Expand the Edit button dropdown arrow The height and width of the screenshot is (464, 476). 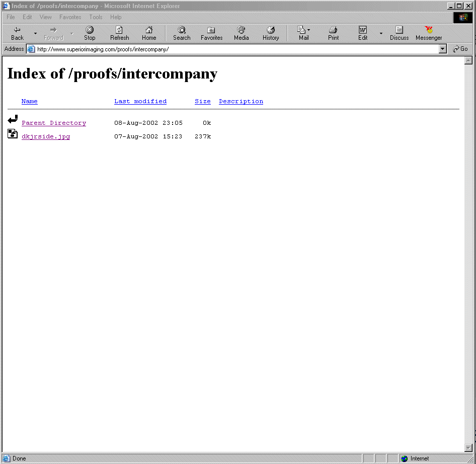coord(381,34)
